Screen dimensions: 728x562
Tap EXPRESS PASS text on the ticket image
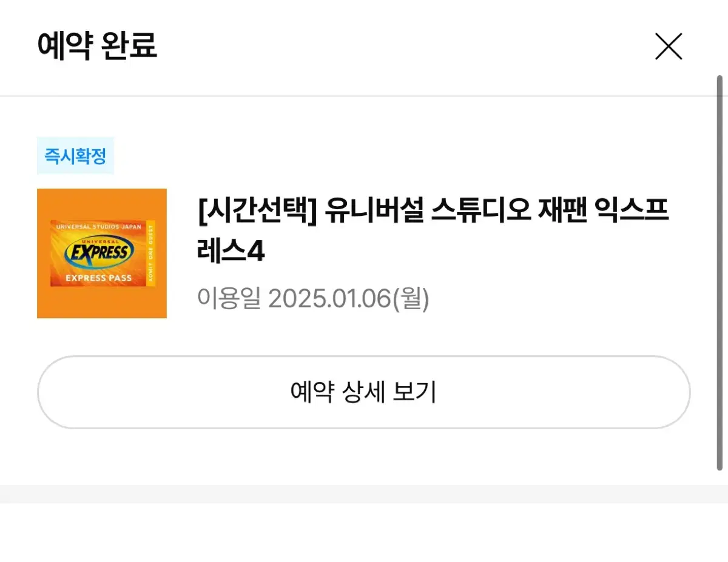pos(93,278)
